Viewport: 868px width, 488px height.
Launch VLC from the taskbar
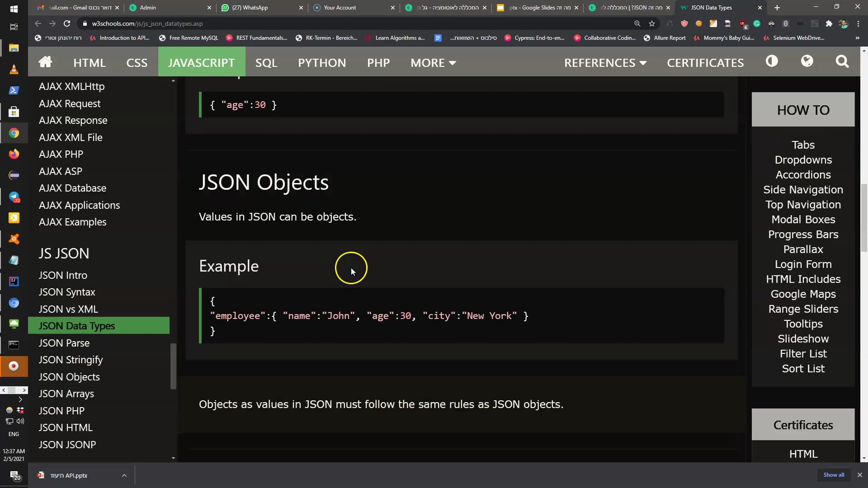pos(14,69)
